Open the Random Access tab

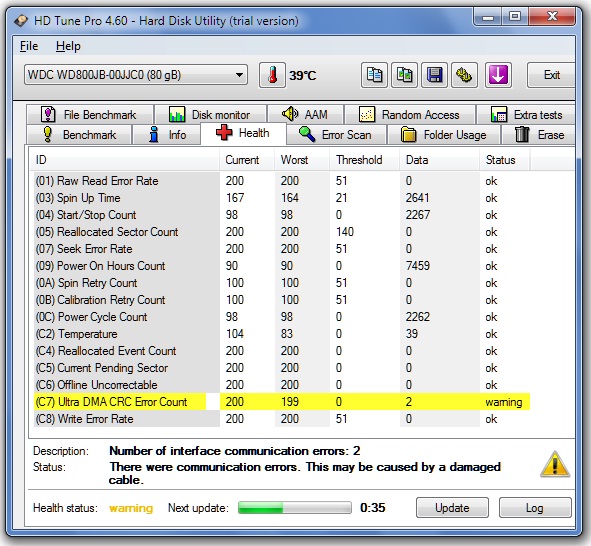click(x=410, y=115)
